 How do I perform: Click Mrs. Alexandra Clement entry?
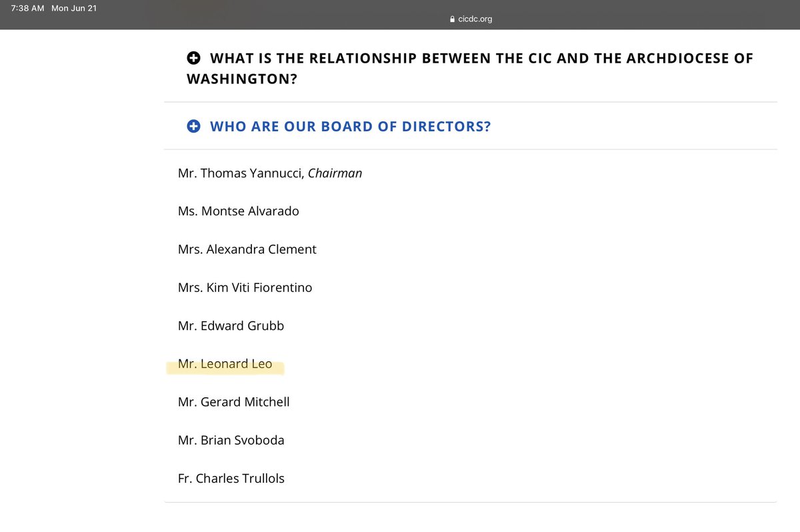(247, 249)
